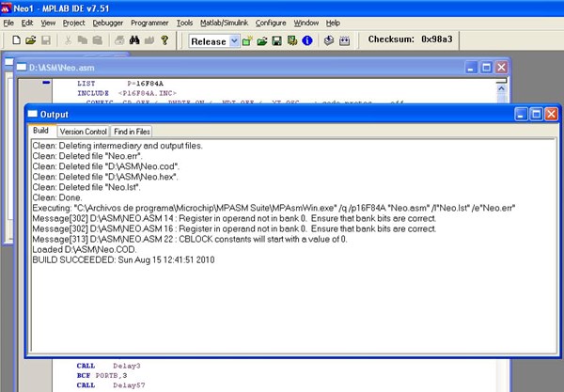Click the blue info icon

click(x=307, y=40)
